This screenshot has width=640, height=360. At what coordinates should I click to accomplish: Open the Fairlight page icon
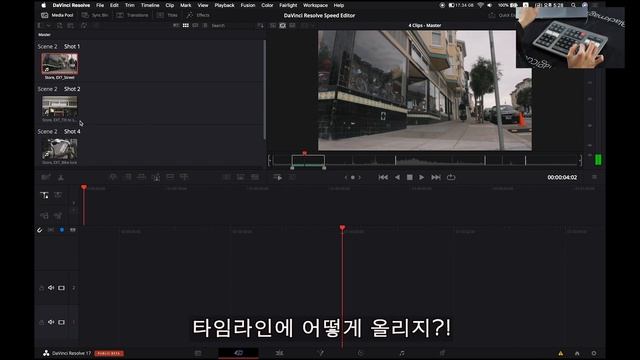402,353
